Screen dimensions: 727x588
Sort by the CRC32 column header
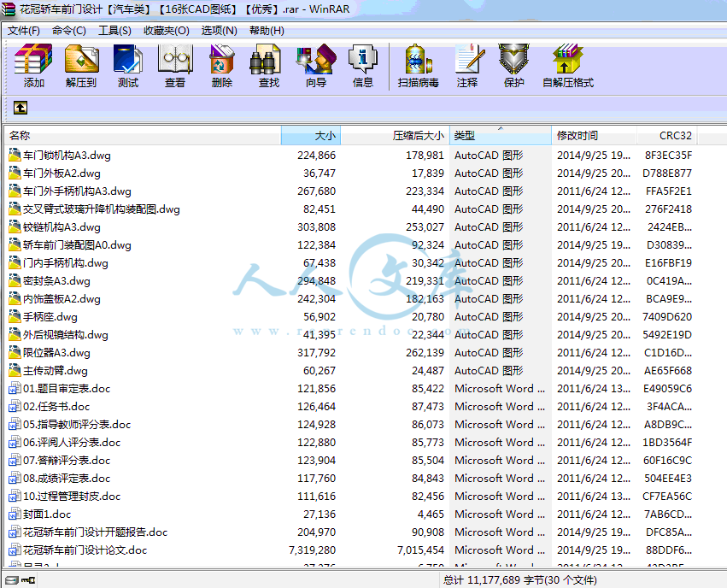(667, 135)
